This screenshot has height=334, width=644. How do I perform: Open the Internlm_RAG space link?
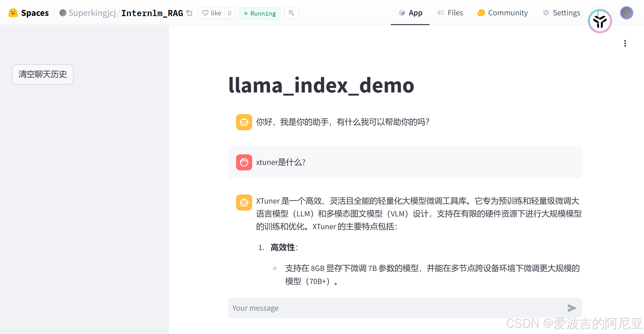pos(152,13)
